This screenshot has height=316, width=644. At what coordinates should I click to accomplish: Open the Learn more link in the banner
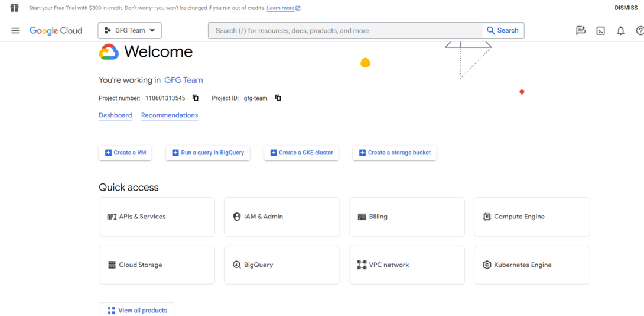click(284, 8)
